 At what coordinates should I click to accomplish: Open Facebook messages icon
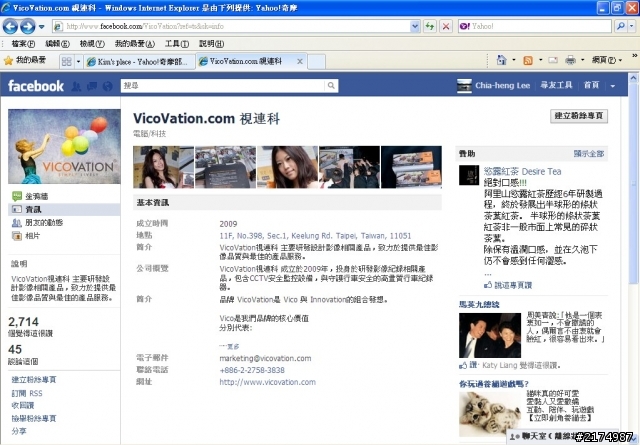click(92, 86)
